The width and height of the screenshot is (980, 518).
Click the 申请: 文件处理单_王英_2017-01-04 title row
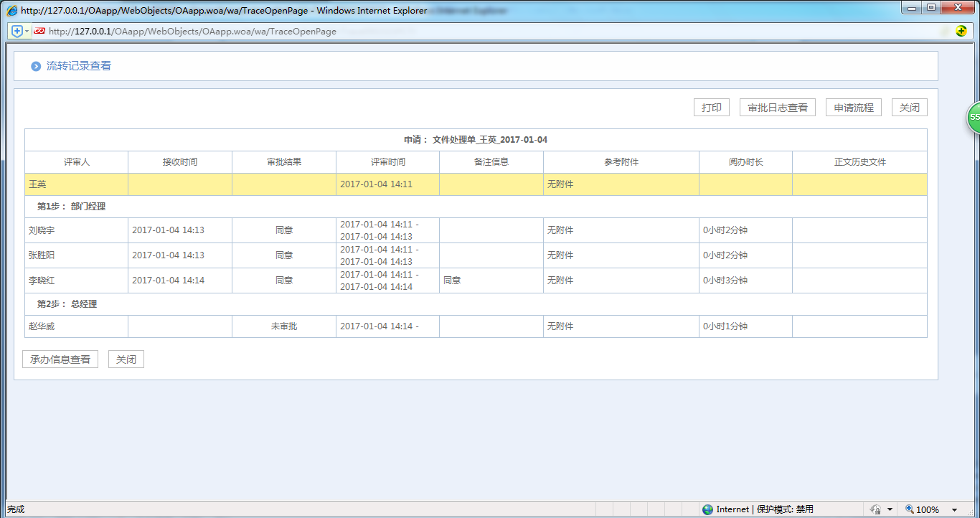pos(476,140)
